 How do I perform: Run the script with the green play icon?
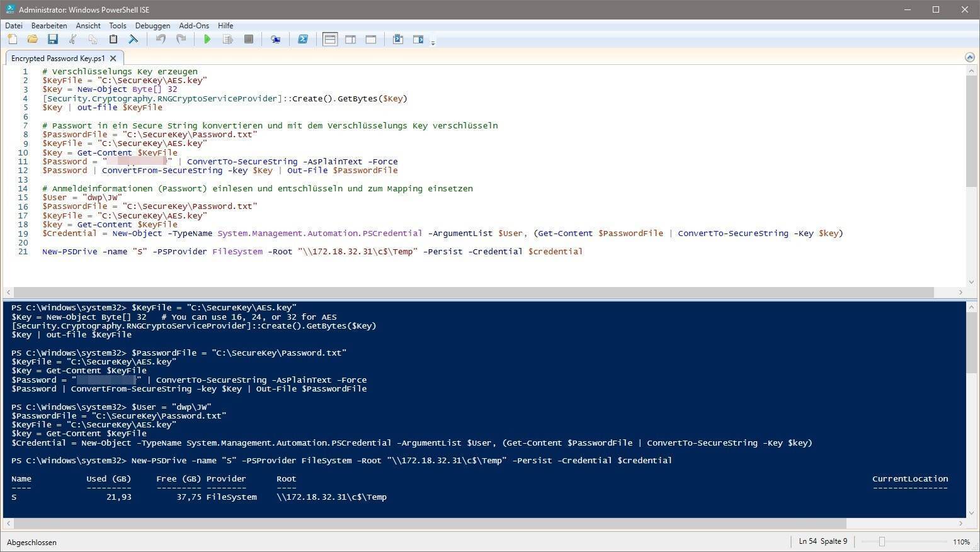click(207, 40)
